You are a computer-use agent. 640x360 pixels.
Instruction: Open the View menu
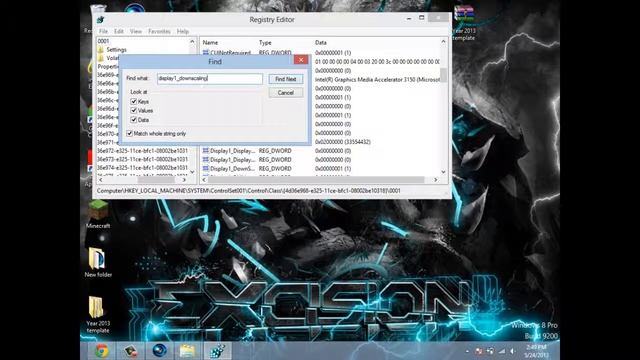coord(136,31)
